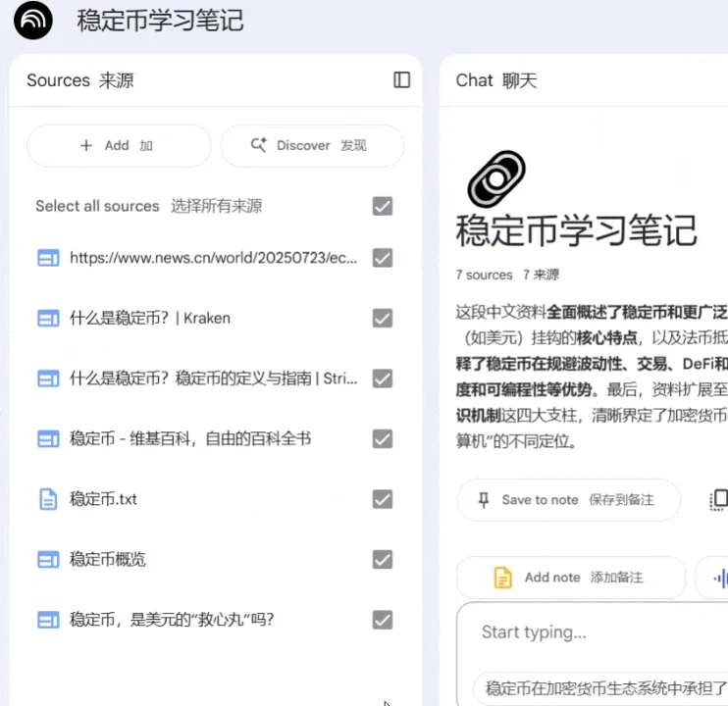This screenshot has height=706, width=728.
Task: Click the 稳定币.txt file icon
Action: coord(48,499)
